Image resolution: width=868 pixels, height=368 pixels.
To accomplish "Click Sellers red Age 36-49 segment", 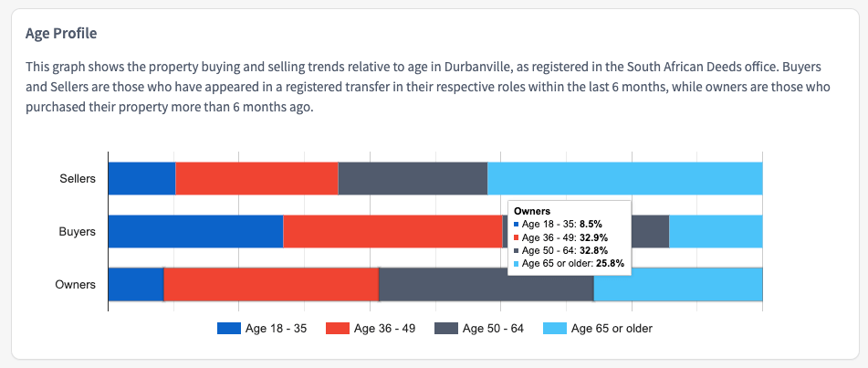I will point(256,178).
